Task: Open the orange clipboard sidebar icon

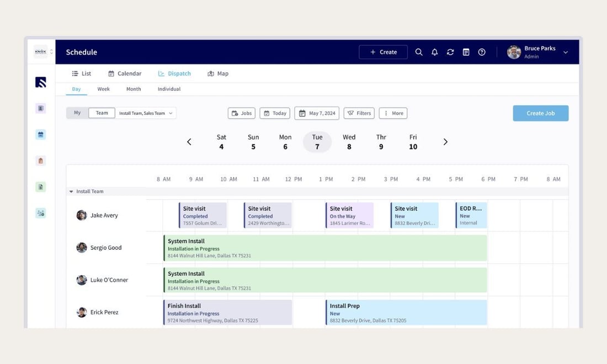Action: coord(41,160)
